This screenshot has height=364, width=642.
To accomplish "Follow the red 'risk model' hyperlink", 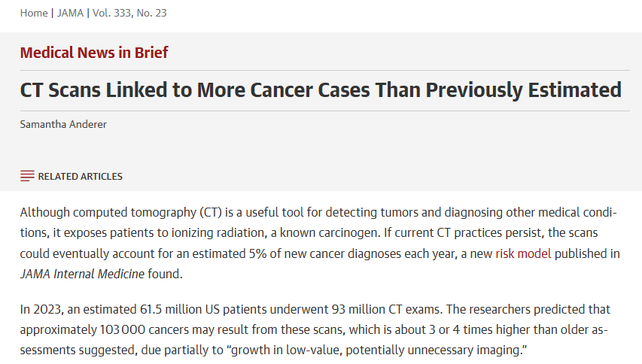I will 523,253.
